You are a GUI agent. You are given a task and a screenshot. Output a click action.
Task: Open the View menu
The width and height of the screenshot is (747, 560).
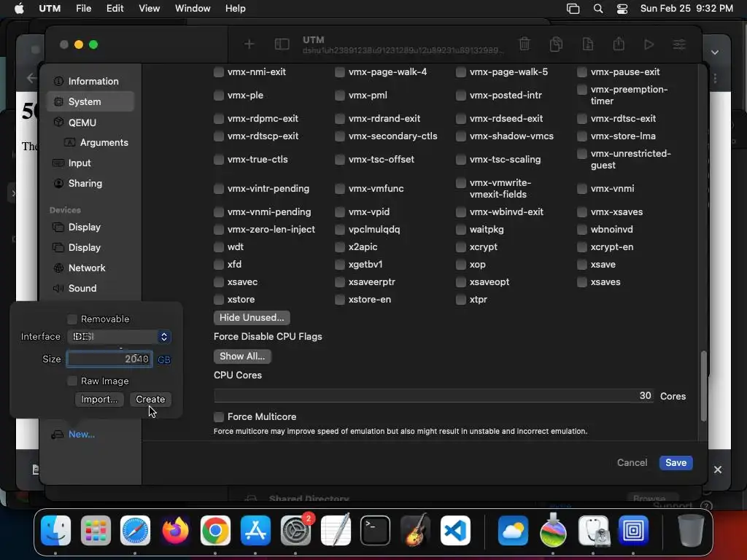[x=149, y=9]
